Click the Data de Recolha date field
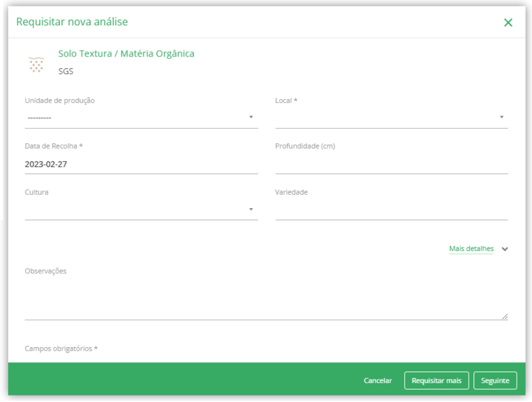The image size is (532, 402). coord(141,164)
